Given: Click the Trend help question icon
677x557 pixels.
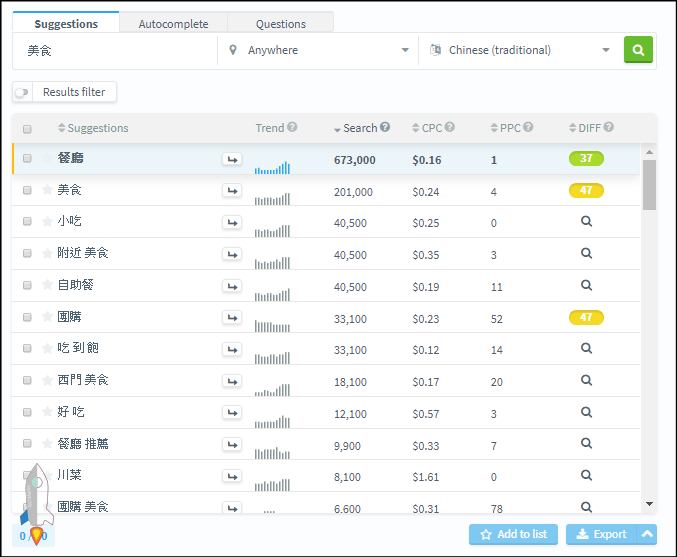Looking at the screenshot, I should click(x=292, y=127).
